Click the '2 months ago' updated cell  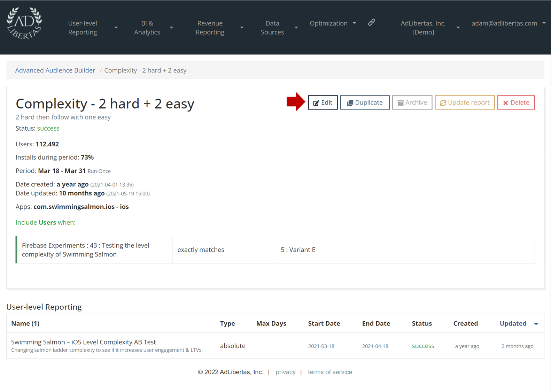[x=517, y=346]
